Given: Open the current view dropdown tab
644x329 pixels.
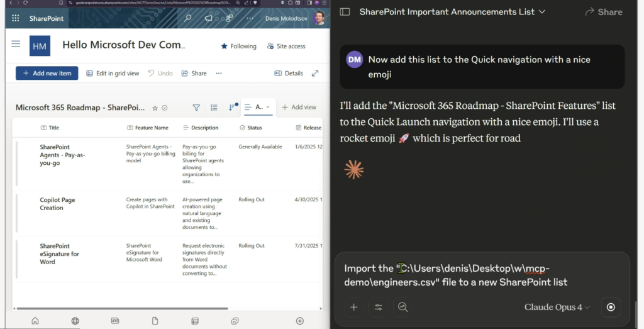Looking at the screenshot, I should [x=257, y=107].
